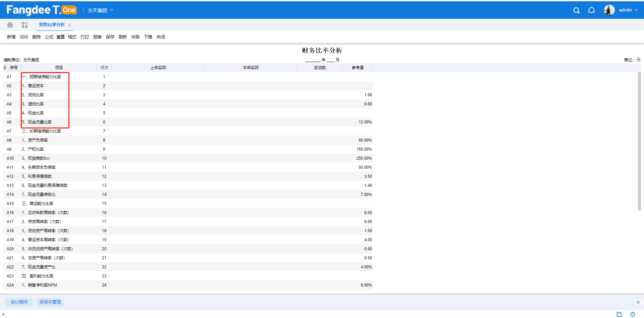The width and height of the screenshot is (644, 318).
Task: Click the 报表 toolbar button
Action: click(97, 37)
